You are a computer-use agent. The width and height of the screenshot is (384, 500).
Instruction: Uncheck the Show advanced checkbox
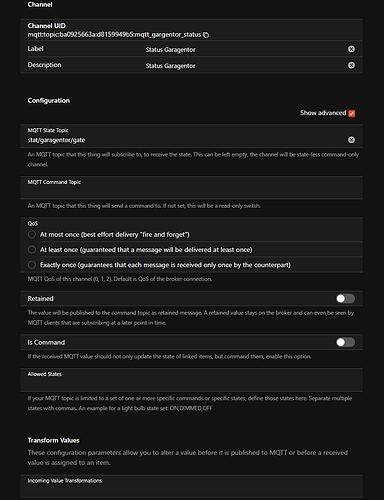(x=352, y=113)
